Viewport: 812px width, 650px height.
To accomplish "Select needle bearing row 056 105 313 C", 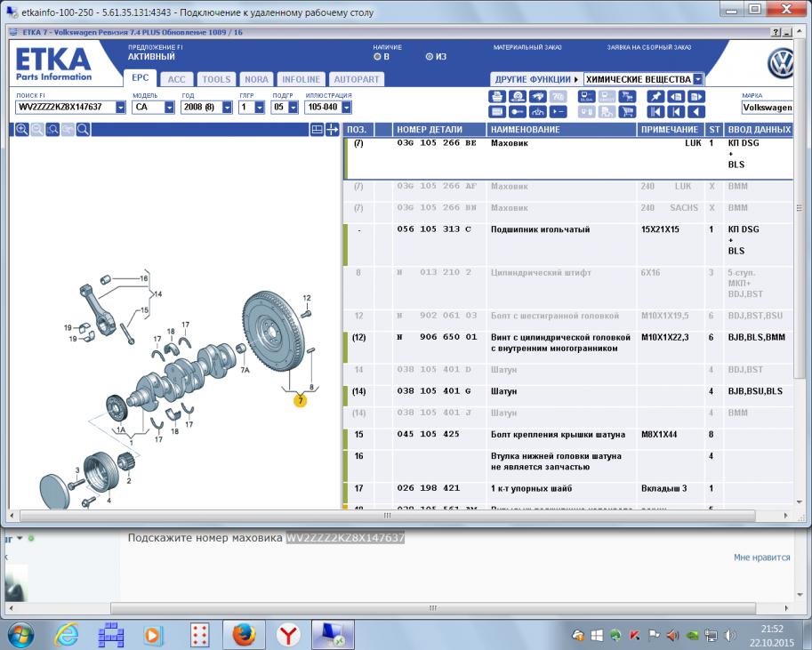I will pyautogui.click(x=568, y=245).
